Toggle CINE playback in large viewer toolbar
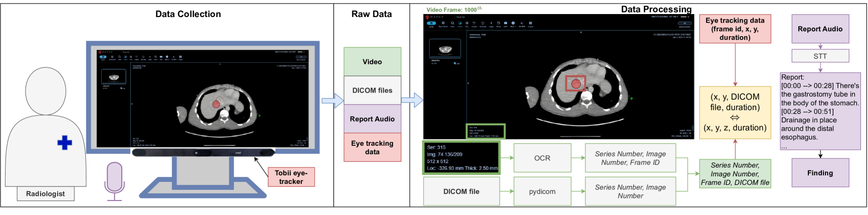Viewport: 868px width, 215px height. [506, 23]
